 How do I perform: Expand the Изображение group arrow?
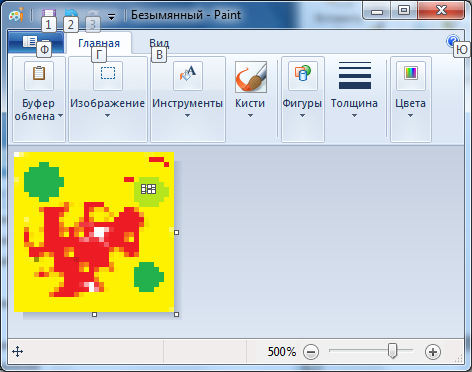107,116
